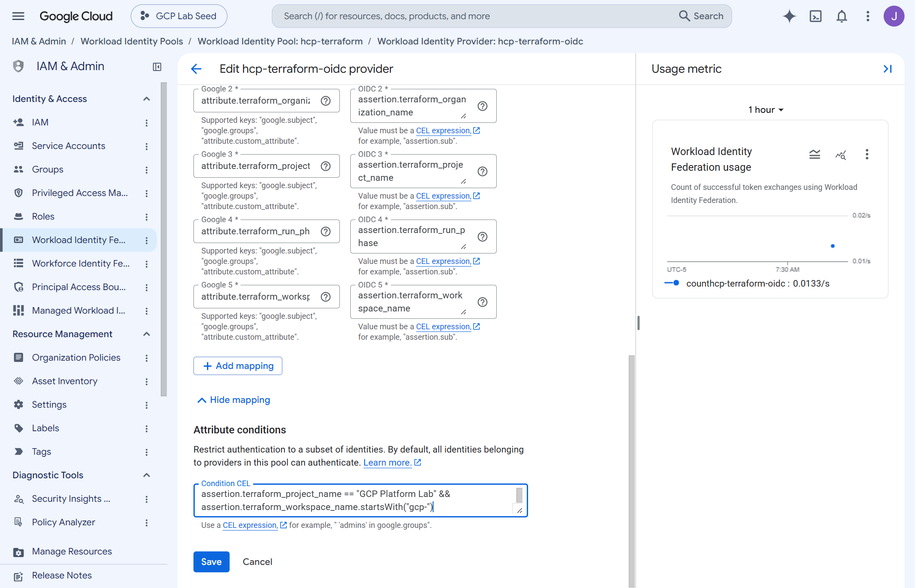Collapse mappings with Hide mapping

[x=234, y=400]
